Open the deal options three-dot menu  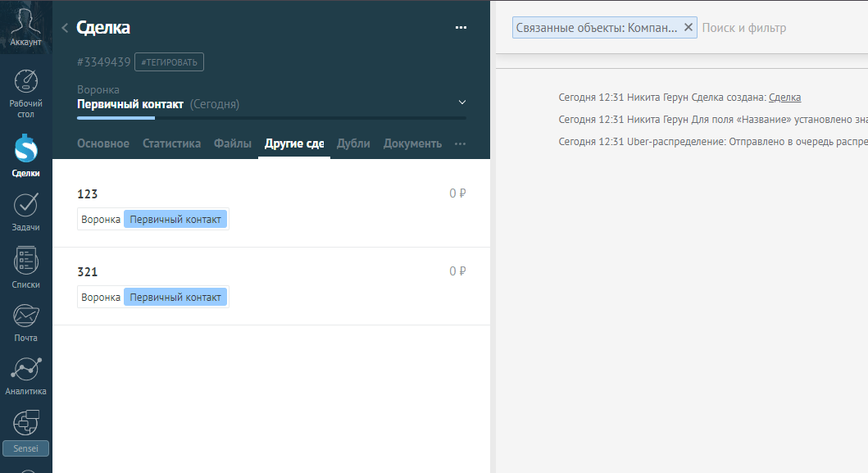coord(461,28)
